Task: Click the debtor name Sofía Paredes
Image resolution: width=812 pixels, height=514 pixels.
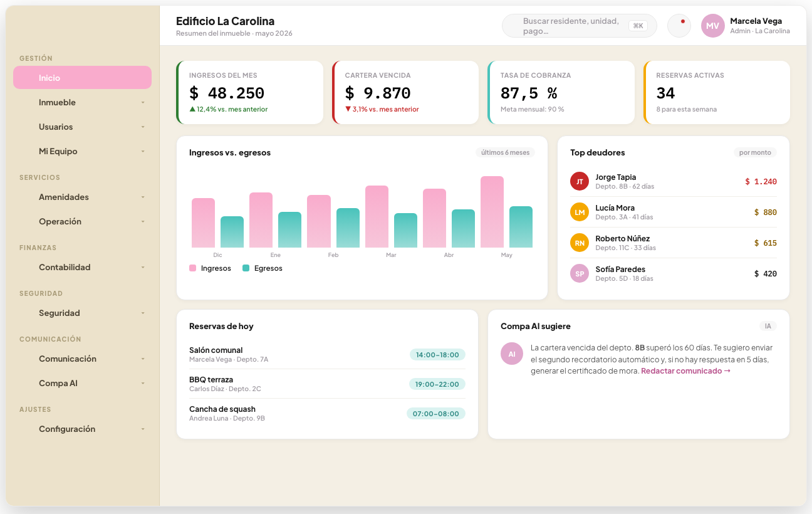Action: point(620,270)
